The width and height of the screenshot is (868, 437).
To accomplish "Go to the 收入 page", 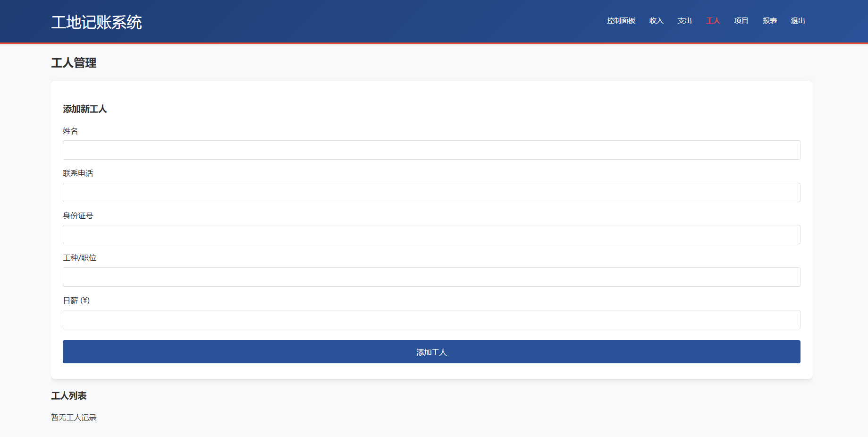I will (656, 21).
